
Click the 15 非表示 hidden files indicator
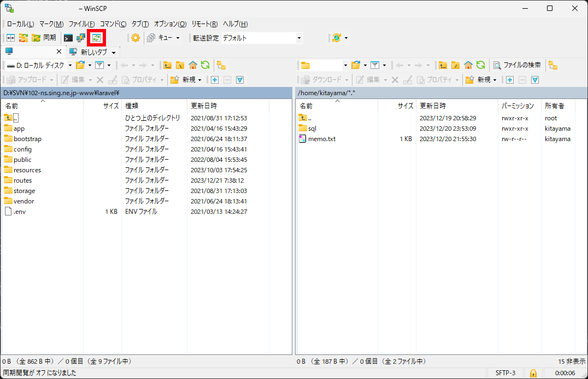tap(572, 361)
